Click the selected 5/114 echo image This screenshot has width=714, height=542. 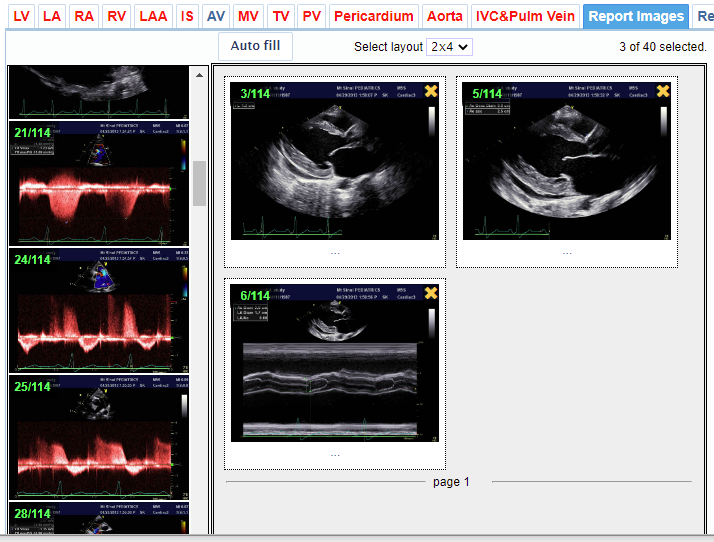[566, 161]
